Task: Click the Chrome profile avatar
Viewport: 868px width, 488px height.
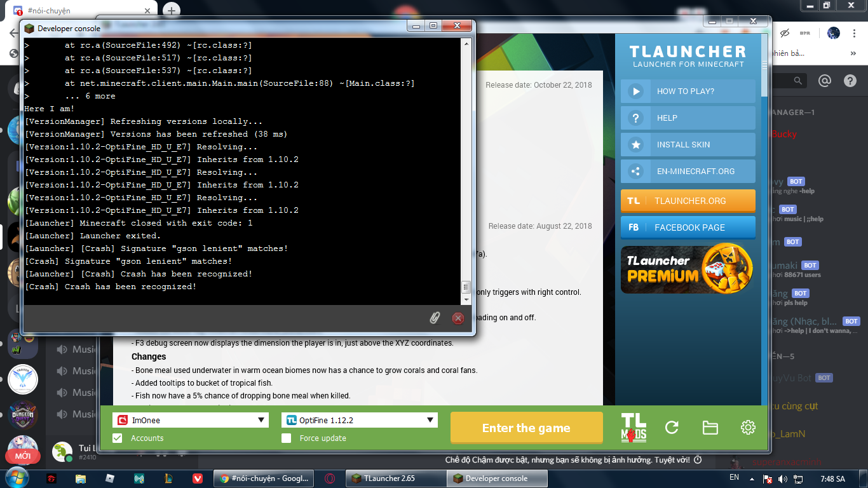Action: (x=834, y=33)
